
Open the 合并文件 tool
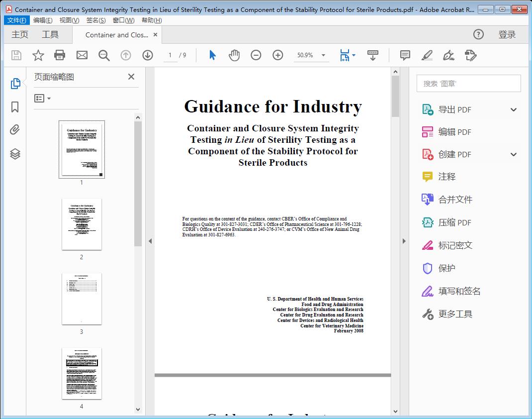click(447, 200)
